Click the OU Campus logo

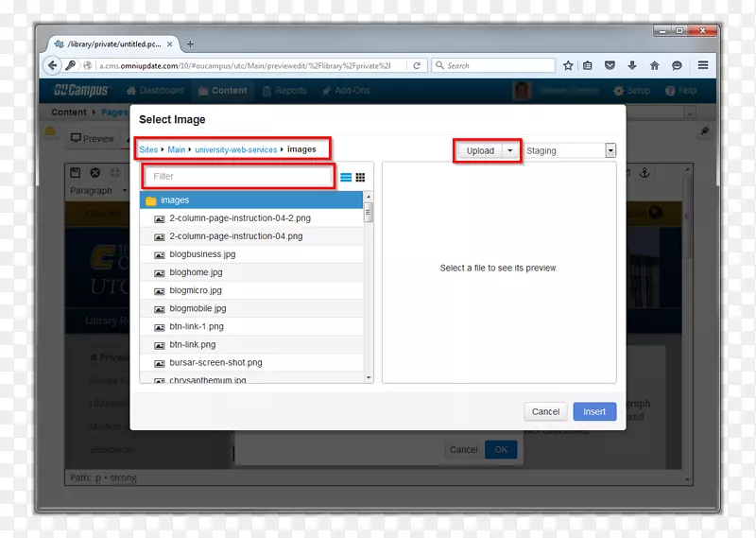coord(81,90)
